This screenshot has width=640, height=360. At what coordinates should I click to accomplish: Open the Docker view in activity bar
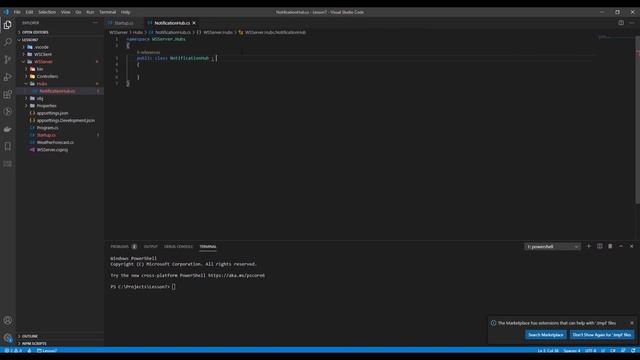[x=8, y=129]
